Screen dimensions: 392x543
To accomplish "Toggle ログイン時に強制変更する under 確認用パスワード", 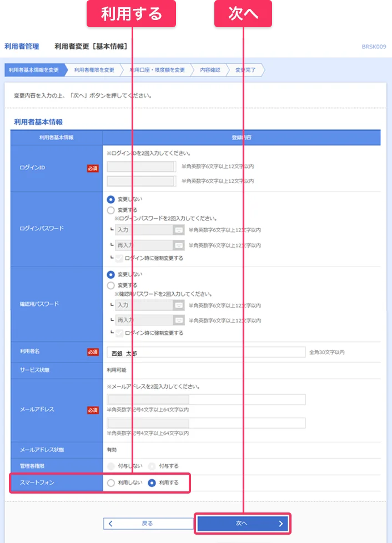I will coord(119,333).
